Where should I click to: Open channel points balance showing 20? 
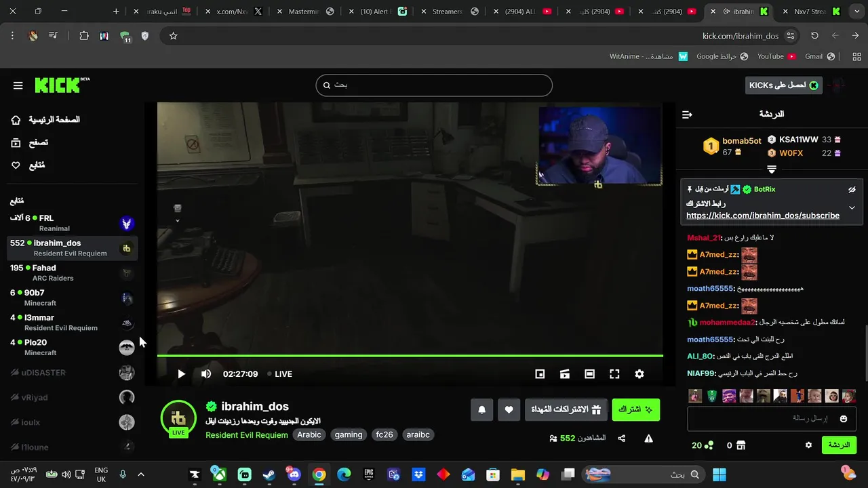coord(703,445)
